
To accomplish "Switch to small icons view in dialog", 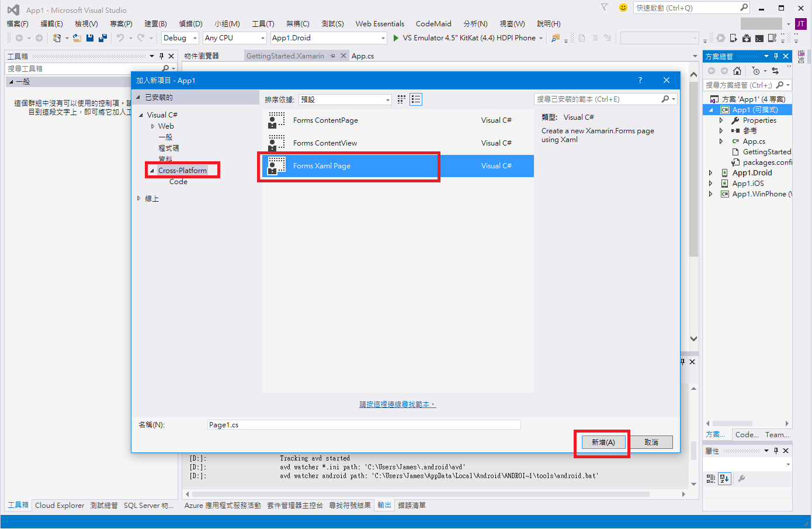I will [x=401, y=99].
